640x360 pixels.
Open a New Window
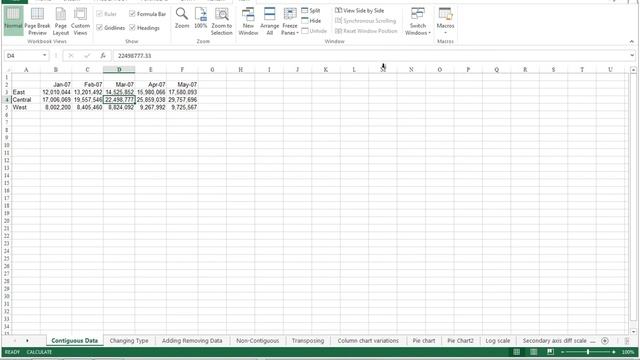248,20
